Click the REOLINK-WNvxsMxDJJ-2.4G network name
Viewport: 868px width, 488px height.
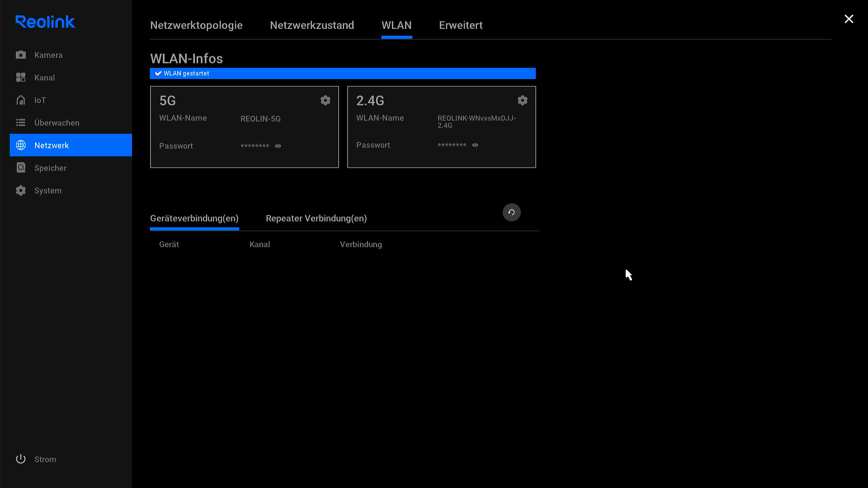476,122
